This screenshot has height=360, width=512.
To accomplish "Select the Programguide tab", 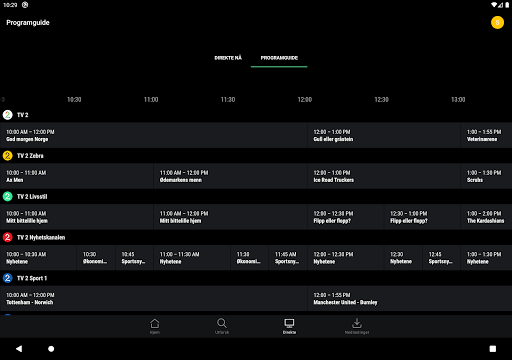I will pyautogui.click(x=279, y=58).
